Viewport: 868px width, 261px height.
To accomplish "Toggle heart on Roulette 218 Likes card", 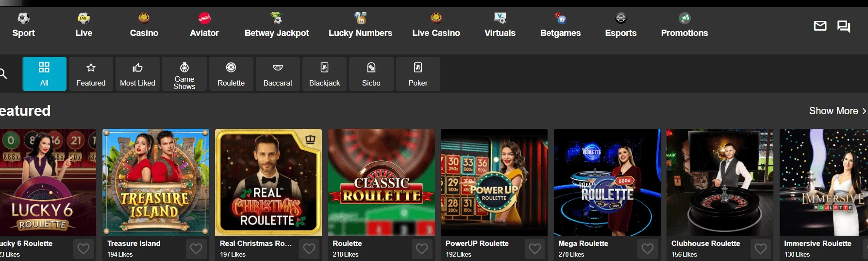I will click(422, 249).
